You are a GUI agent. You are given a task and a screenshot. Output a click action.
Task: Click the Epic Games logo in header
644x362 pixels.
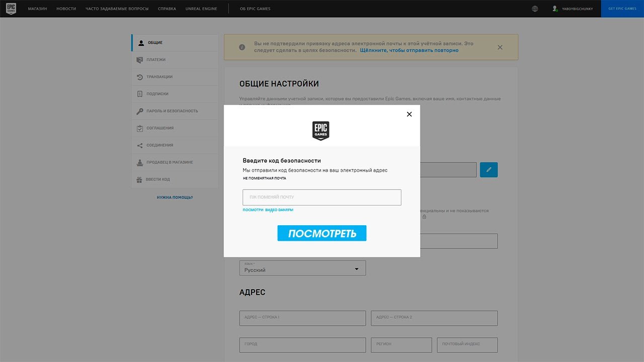tap(11, 9)
